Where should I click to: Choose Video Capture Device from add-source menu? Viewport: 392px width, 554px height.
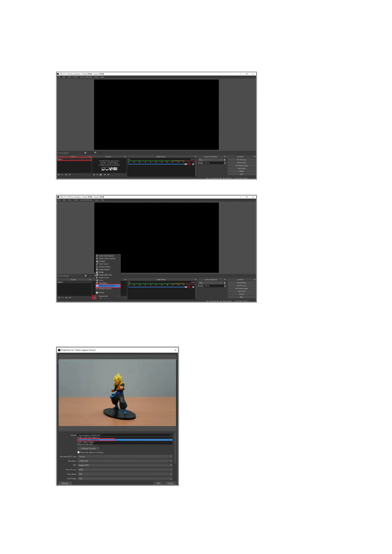[x=108, y=286]
